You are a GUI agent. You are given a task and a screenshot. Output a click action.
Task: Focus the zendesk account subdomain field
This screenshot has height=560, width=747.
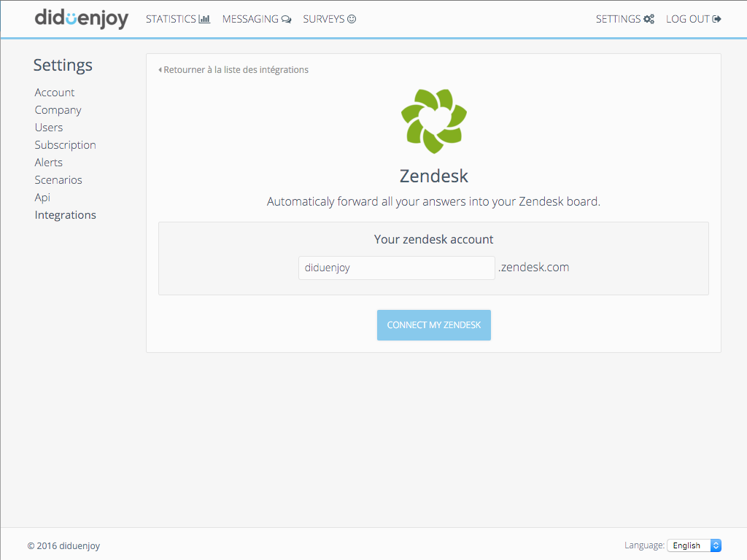396,268
